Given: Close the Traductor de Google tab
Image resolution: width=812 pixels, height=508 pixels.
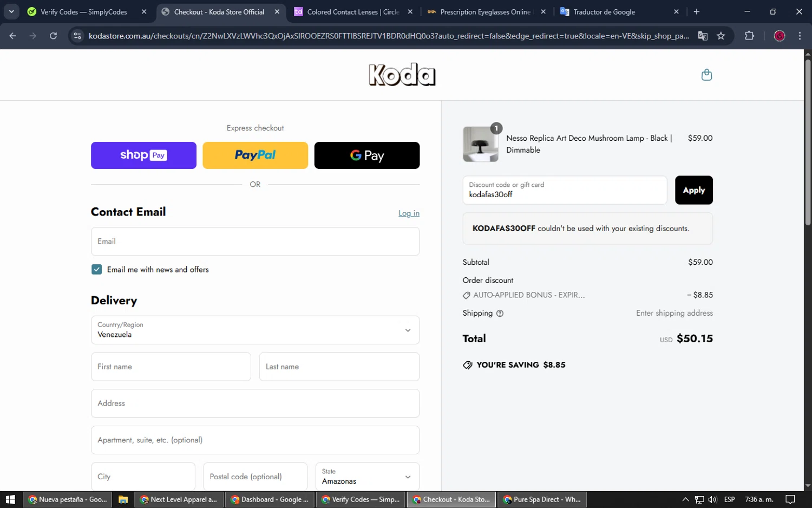Looking at the screenshot, I should 676,11.
